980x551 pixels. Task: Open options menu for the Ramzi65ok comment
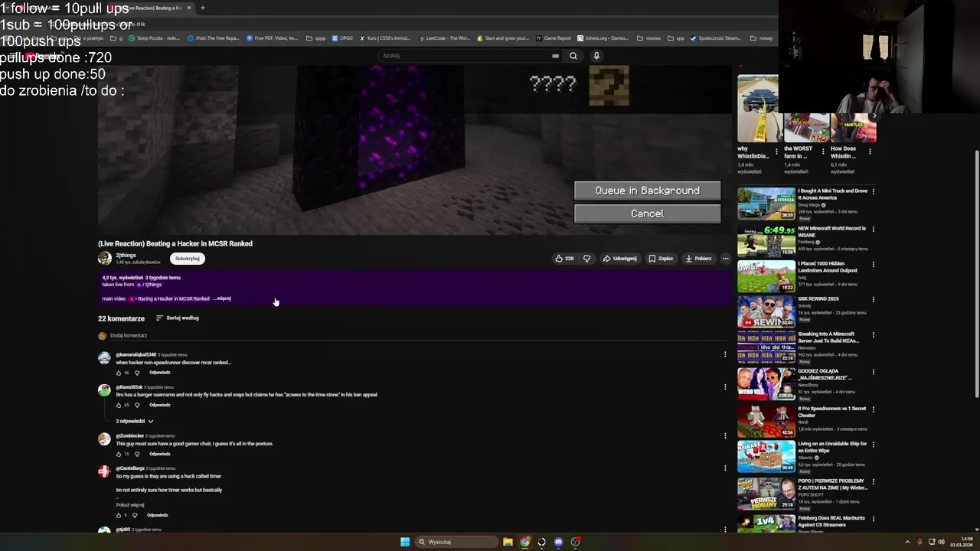click(x=725, y=386)
